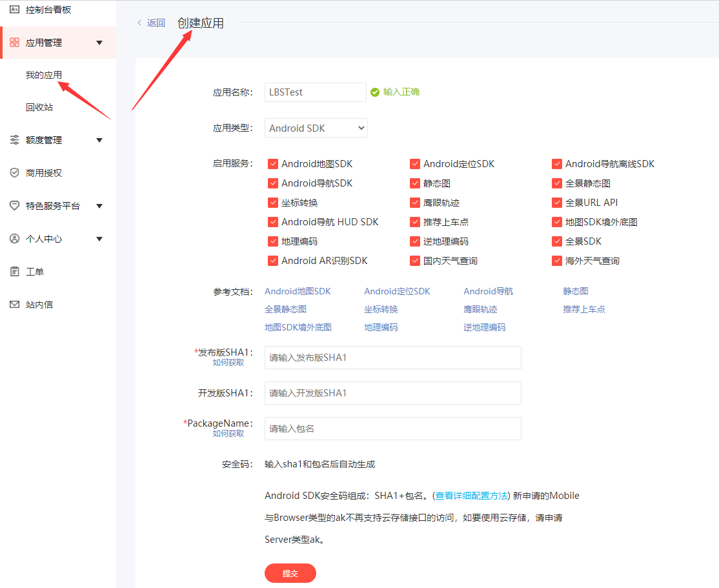Select the 应用管理 grid icon in sidebar
Viewport: 719px width, 588px height.
(14, 43)
